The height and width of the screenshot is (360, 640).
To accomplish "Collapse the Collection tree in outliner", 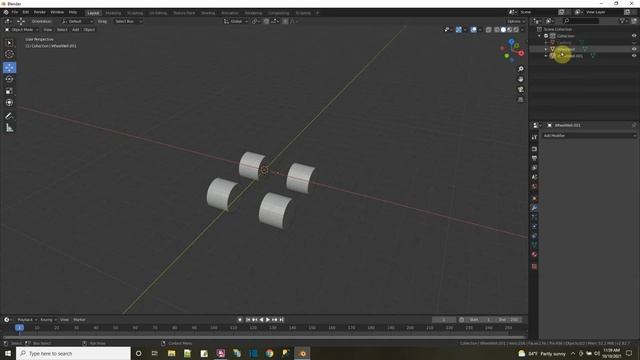I will 540,36.
